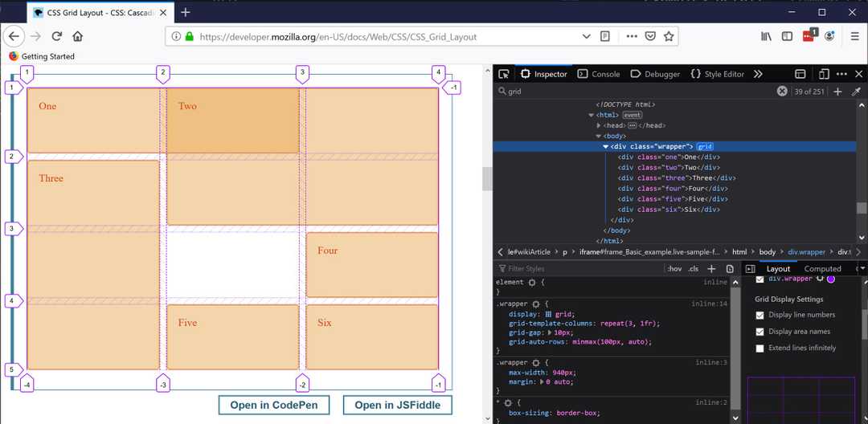Disable the Display area names checkbox
The height and width of the screenshot is (424, 868).
click(x=760, y=332)
